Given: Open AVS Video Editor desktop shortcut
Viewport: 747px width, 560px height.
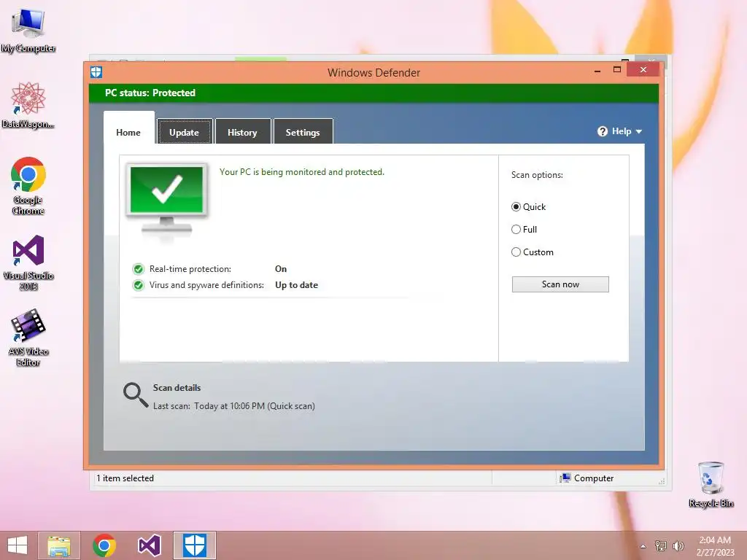Looking at the screenshot, I should [x=28, y=338].
